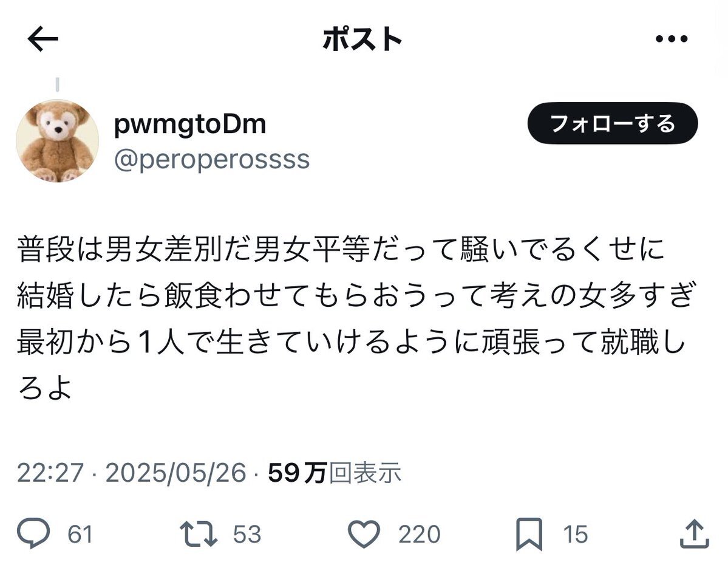Image resolution: width=728 pixels, height=565 pixels.
Task: Follow the account with フォローする button
Action: click(x=613, y=123)
